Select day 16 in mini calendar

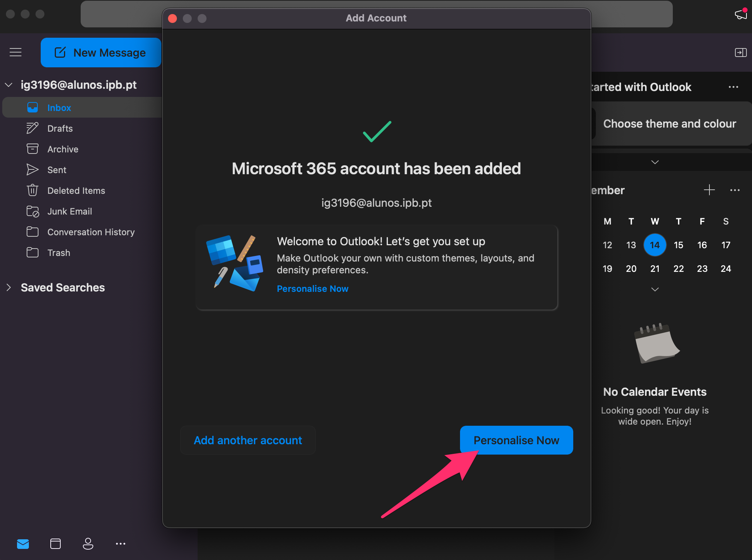(x=702, y=245)
